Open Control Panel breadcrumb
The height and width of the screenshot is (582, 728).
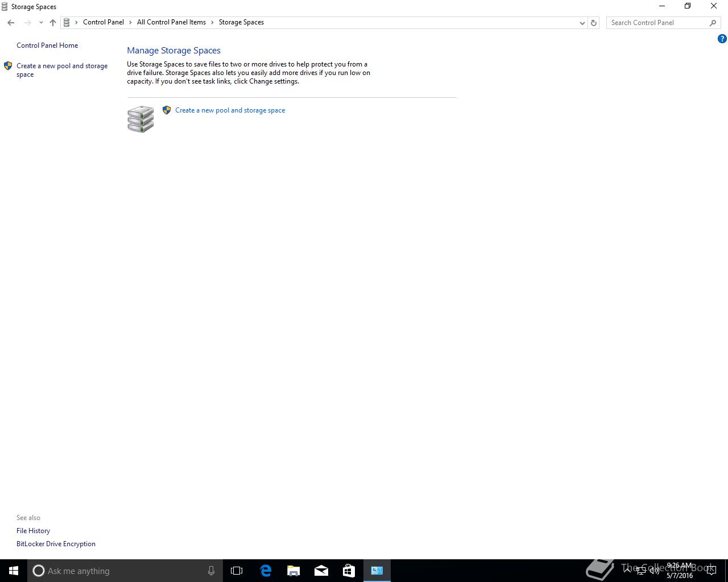pyautogui.click(x=104, y=22)
